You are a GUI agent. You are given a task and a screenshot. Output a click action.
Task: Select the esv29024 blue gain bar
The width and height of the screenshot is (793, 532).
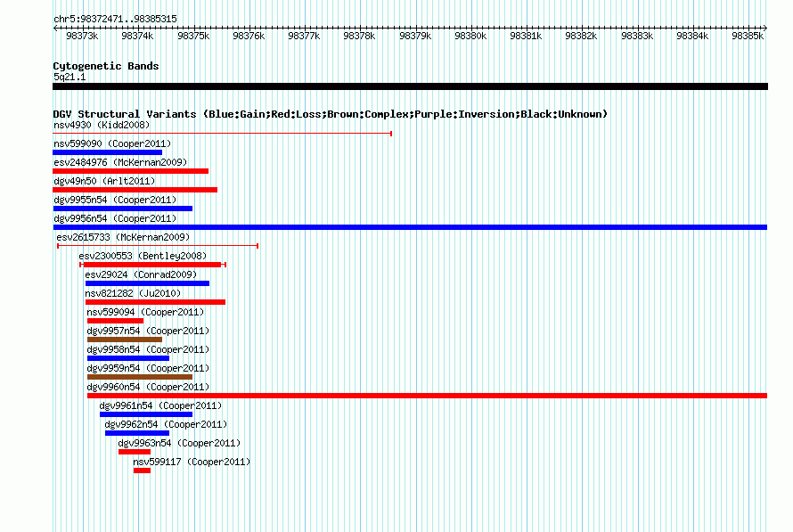point(147,283)
